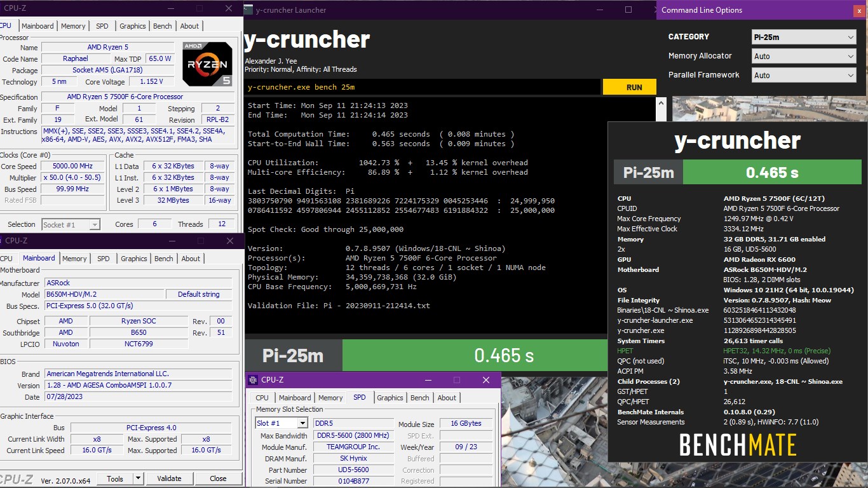This screenshot has height=488, width=868.
Task: Click the gray Pi-25m label in BenchMate panel
Action: pyautogui.click(x=649, y=172)
